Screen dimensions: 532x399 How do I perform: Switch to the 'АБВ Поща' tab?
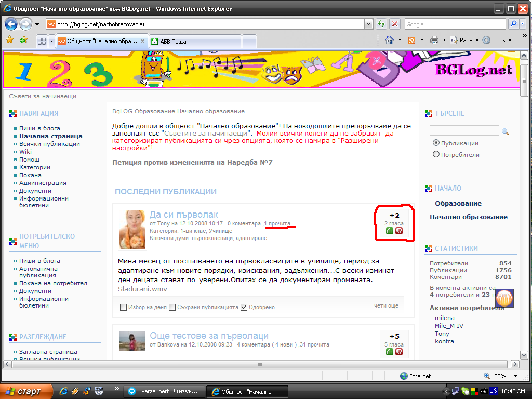coord(195,42)
